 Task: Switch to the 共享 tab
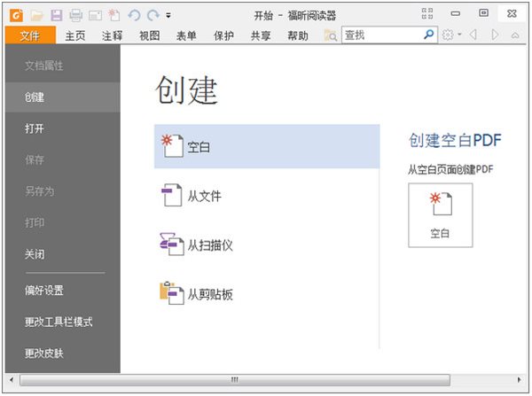(261, 35)
